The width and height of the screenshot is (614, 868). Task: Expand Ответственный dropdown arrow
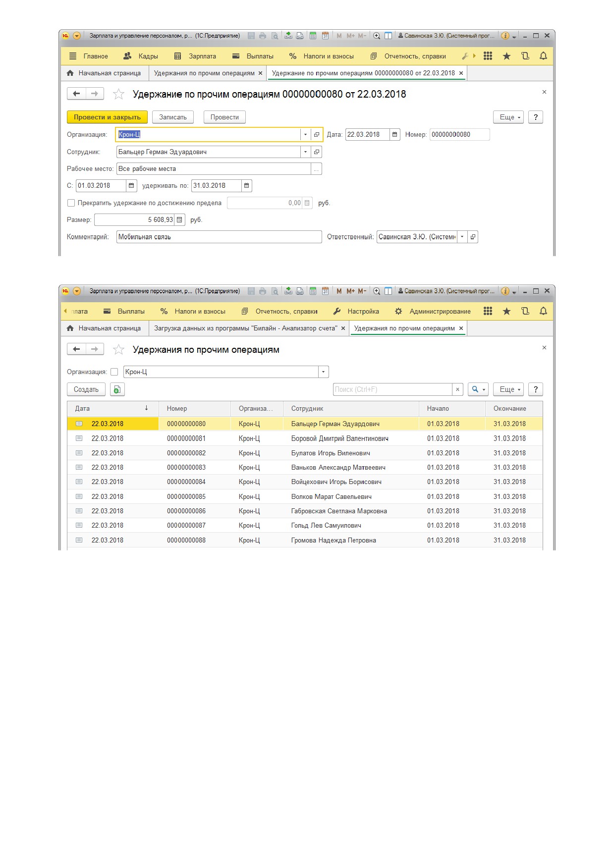[x=462, y=237]
